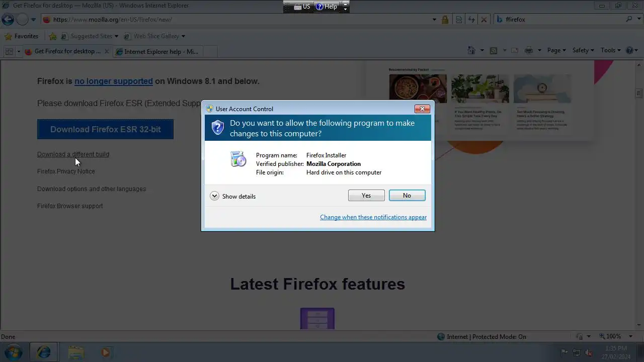Open Windows Media Player from taskbar

tap(106, 352)
